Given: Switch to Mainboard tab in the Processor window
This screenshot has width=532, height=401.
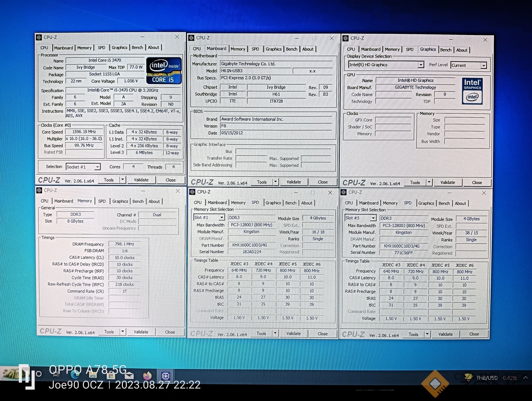Looking at the screenshot, I should (x=63, y=48).
